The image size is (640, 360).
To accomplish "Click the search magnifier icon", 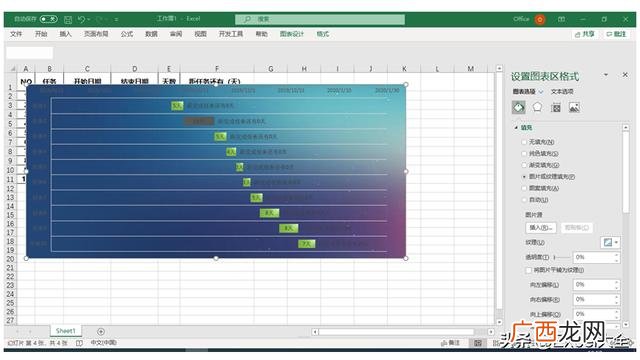I will pos(247,19).
